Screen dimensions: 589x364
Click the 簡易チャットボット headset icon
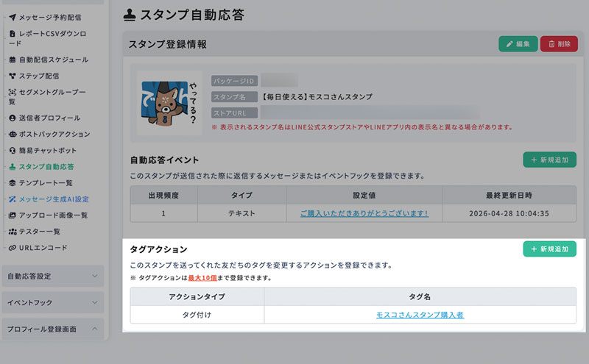pyautogui.click(x=13, y=151)
